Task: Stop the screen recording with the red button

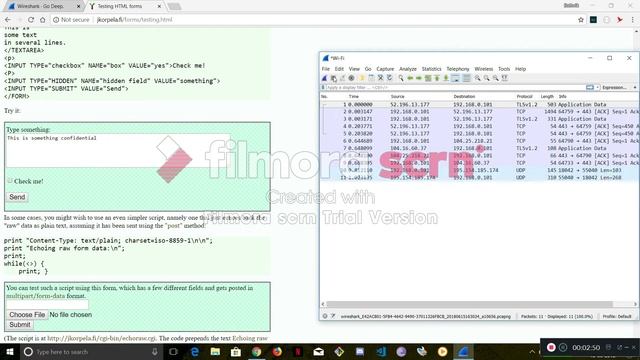Action: pyautogui.click(x=551, y=347)
